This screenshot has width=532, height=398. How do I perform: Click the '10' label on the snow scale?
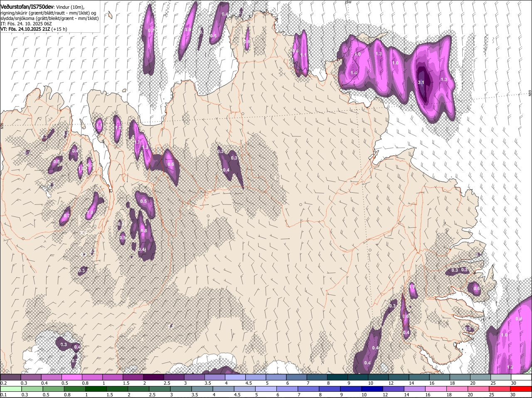click(x=371, y=383)
